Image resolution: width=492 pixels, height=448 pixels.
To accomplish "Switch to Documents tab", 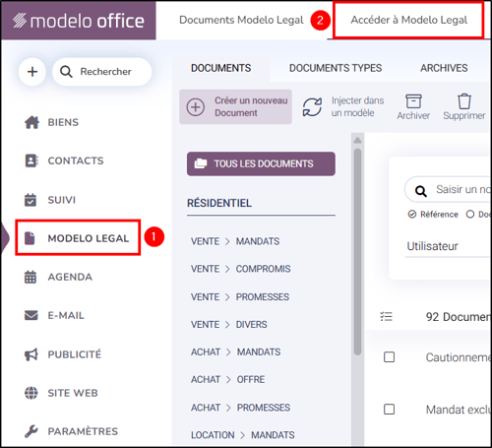I will pos(221,68).
